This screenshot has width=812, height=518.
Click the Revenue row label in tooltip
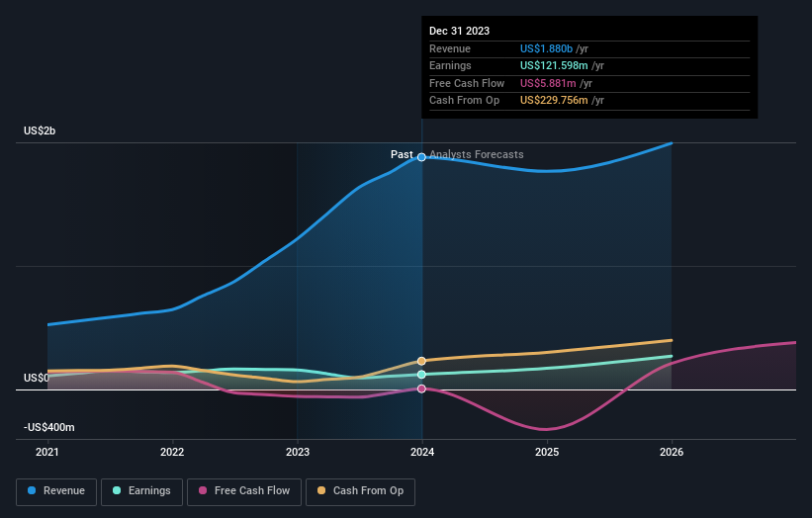[450, 48]
